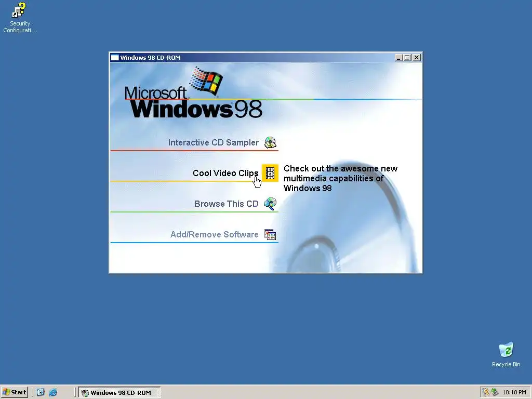The image size is (532, 399).
Task: Click the Windows flag logo graphic
Action: click(206, 81)
